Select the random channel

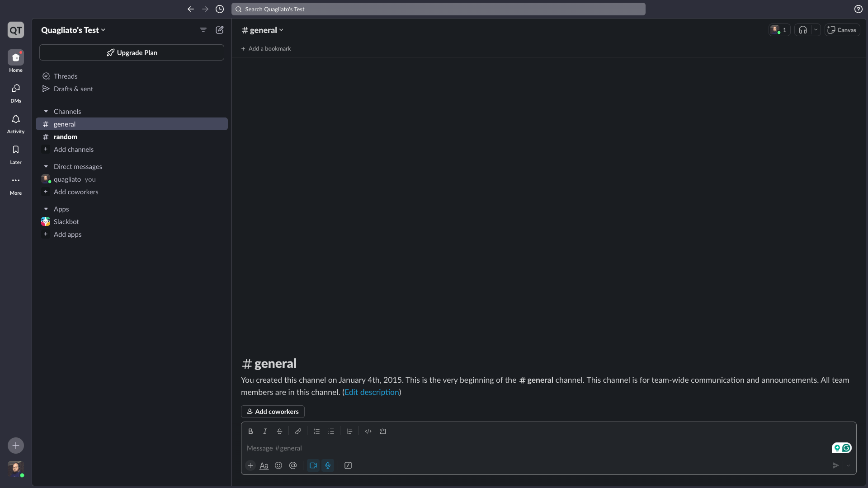point(65,137)
